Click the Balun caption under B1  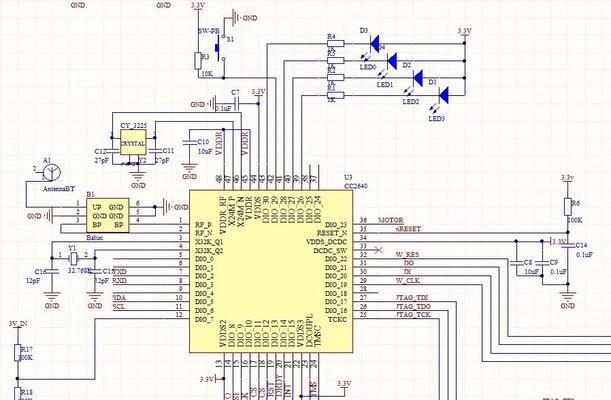click(x=94, y=237)
